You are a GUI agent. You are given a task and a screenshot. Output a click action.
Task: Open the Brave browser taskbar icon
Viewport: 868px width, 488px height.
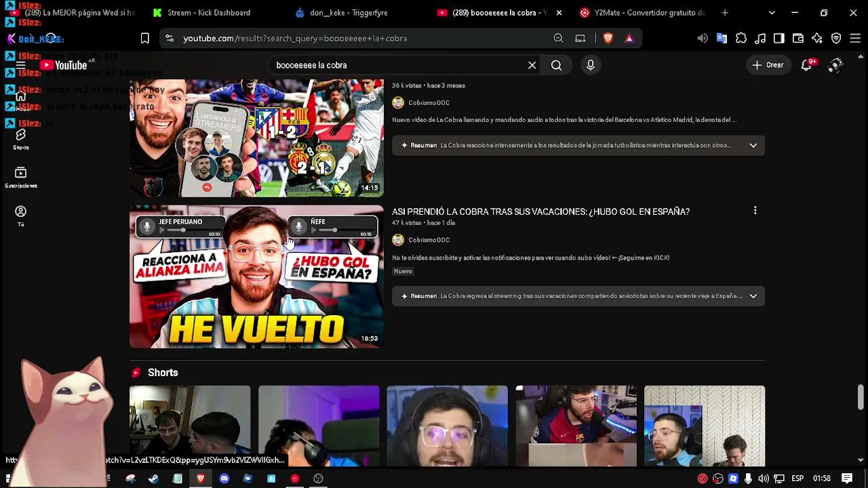pos(201,479)
